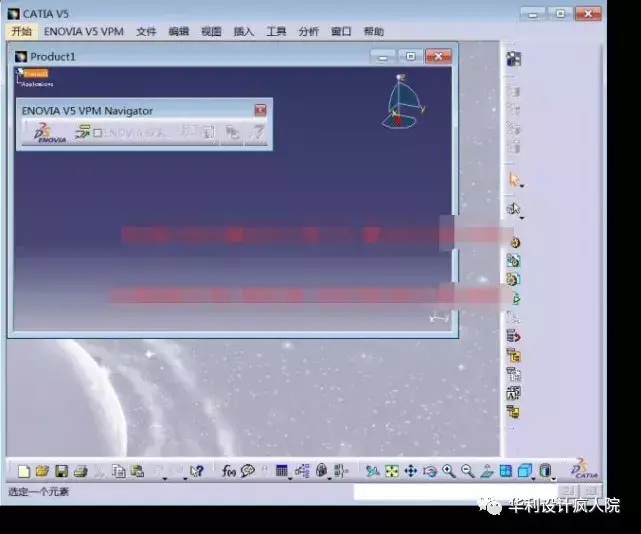Click the Isometric View cube icon
The width and height of the screenshot is (641, 534).
(524, 471)
